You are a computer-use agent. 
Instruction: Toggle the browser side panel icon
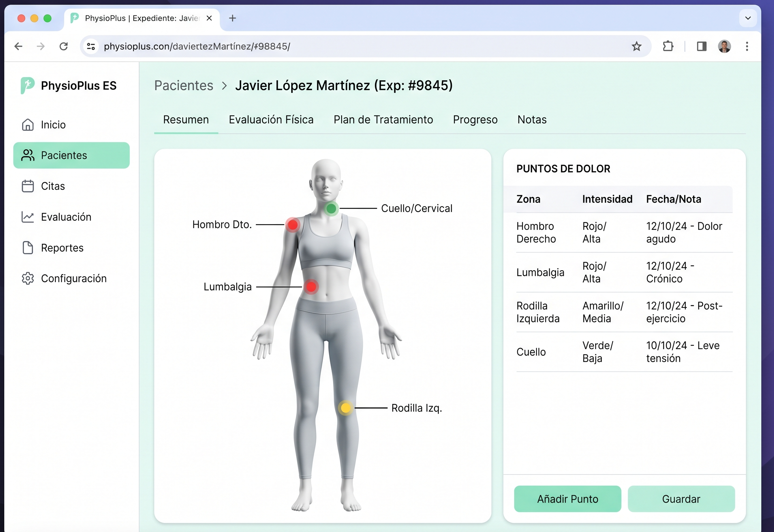[x=701, y=46]
